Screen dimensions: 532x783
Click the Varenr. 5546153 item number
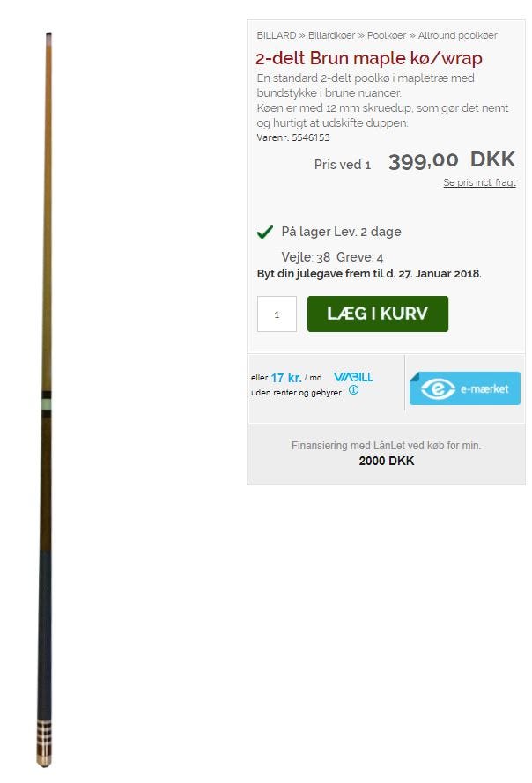293,137
